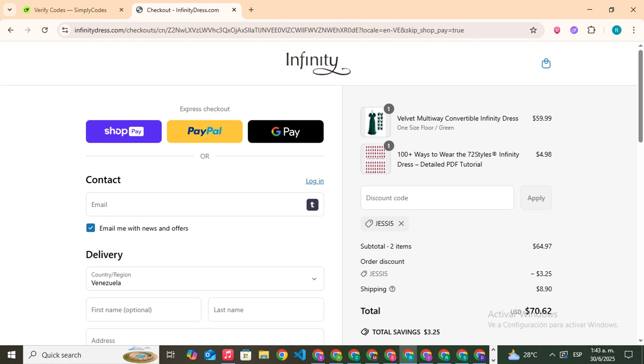Viewport: 644px width, 364px height.
Task: Close the Checkout InfinityDress tab
Action: 234,10
